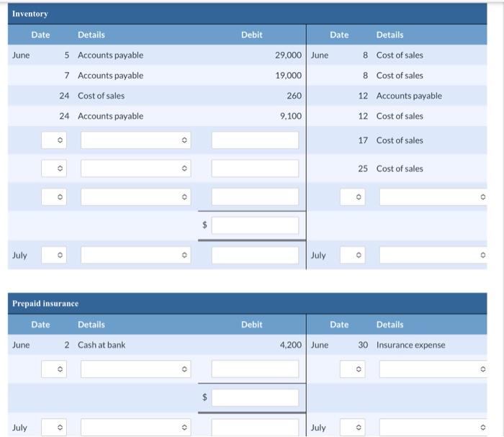Open Prepaid insurance July debit date dropdown
Screen dimensions: 504x437
tap(54, 428)
